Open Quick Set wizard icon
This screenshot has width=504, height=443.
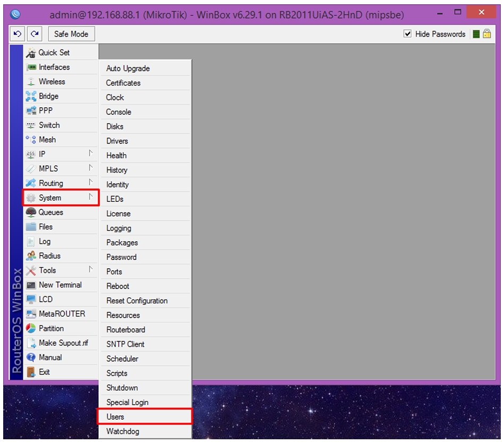coord(31,53)
